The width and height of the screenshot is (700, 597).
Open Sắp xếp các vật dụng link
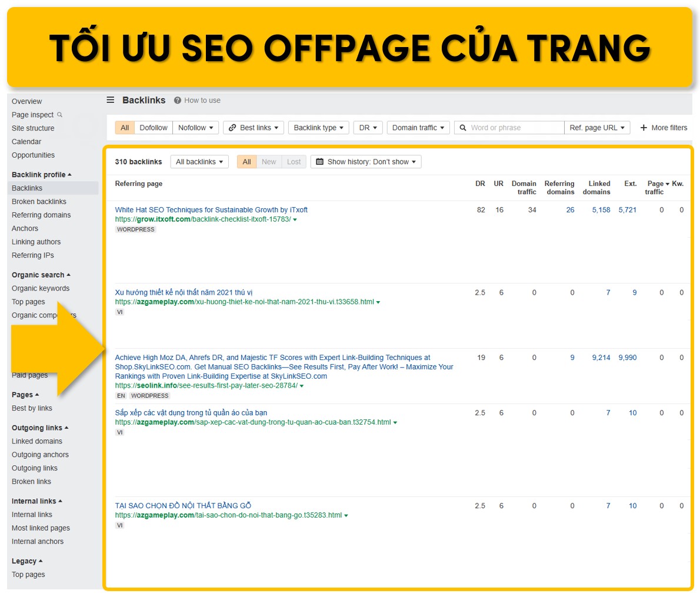(191, 412)
